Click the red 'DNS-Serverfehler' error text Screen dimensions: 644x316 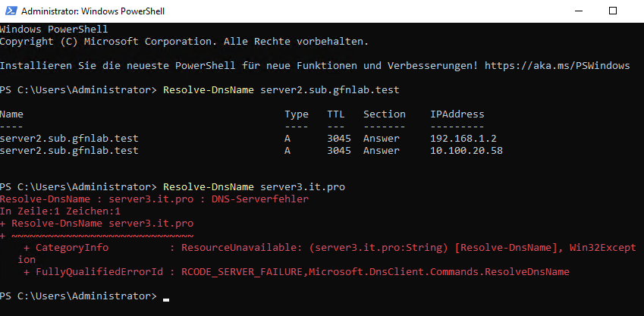pos(261,199)
